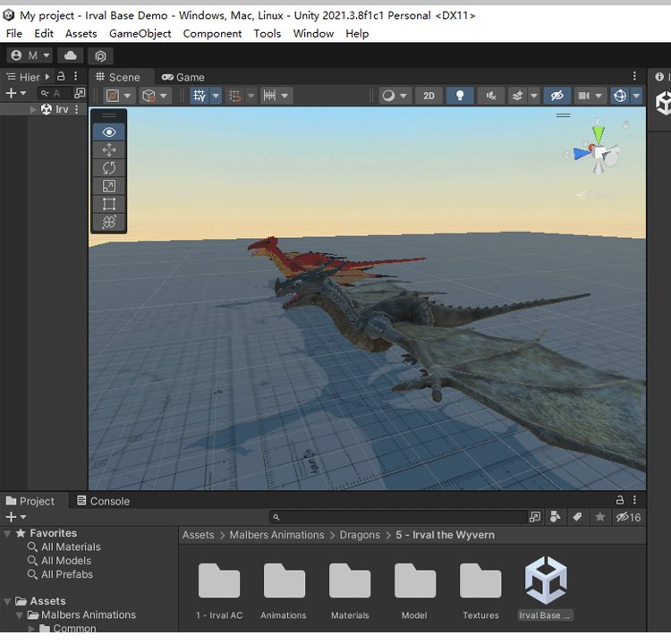The image size is (671, 644).
Task: Select the Scale tool
Action: (109, 186)
